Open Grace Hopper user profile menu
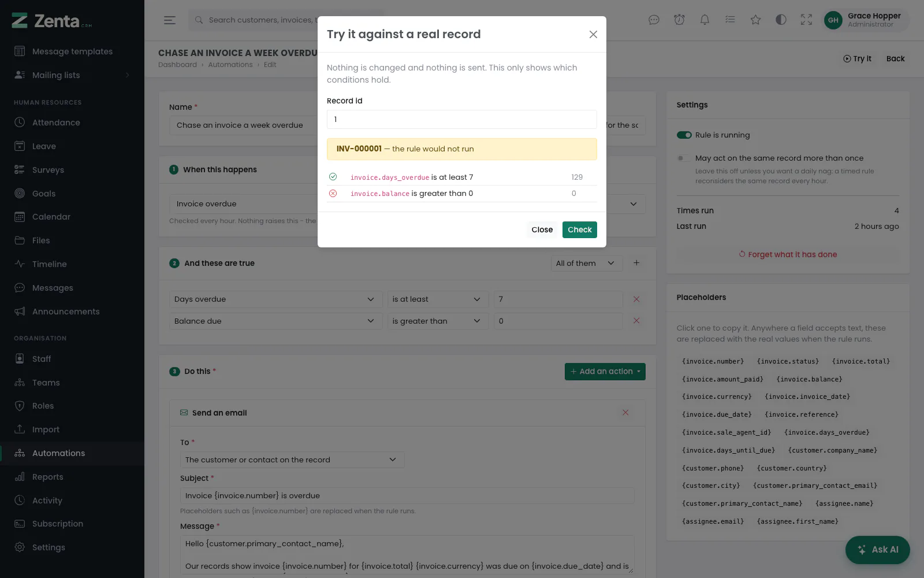 866,20
